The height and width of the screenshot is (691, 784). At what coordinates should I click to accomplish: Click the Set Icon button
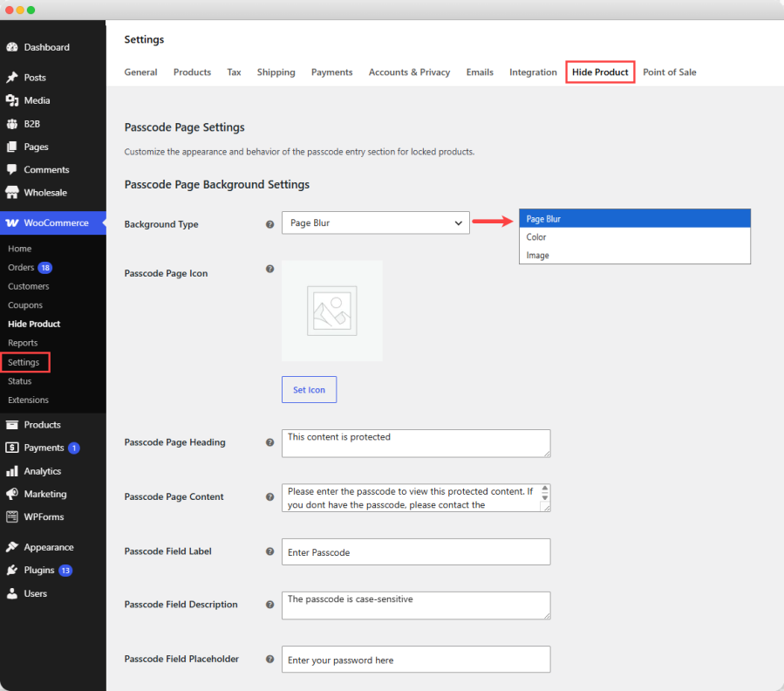click(309, 389)
